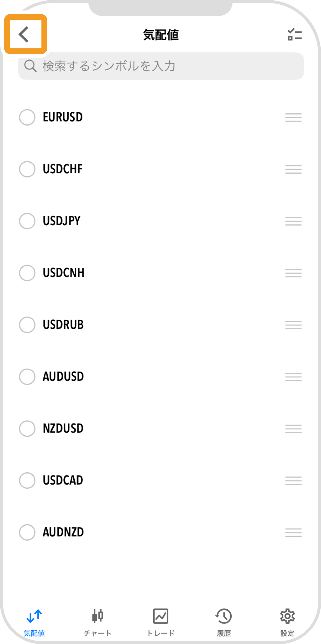Viewport: 321px width, 644px height.
Task: Go to the 履歴 tab
Action: 224,622
